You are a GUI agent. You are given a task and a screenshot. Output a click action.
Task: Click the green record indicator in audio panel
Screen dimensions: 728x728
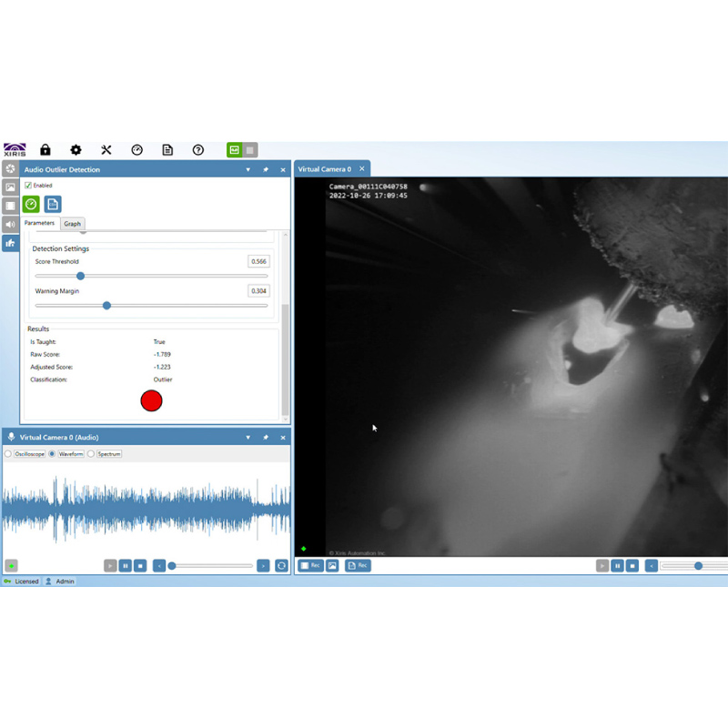11,566
